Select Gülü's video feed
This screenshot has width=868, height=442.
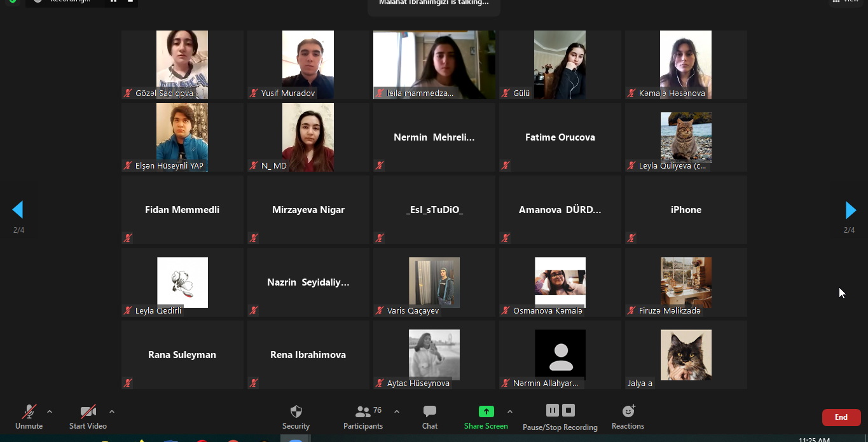click(x=560, y=64)
